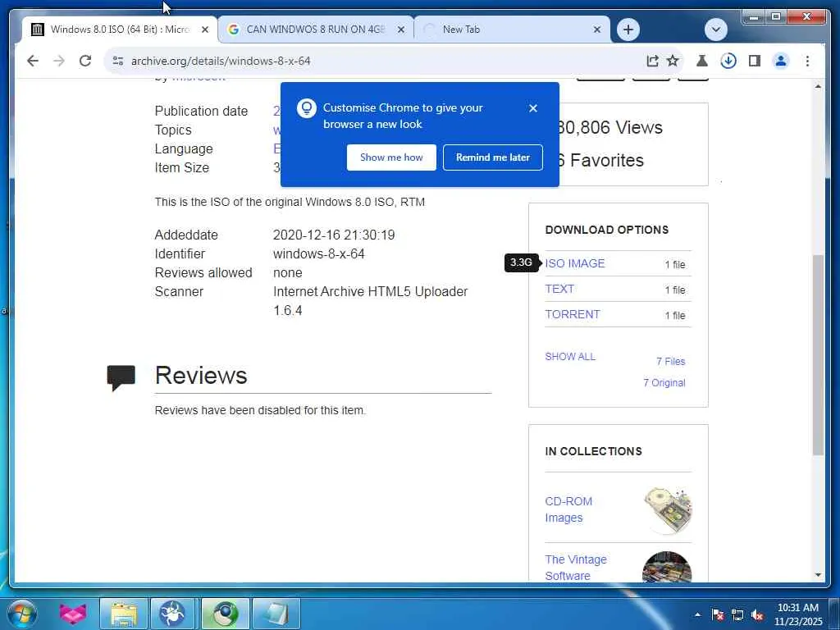Open the CD-ROM Images collection link
840x630 pixels.
pos(568,509)
